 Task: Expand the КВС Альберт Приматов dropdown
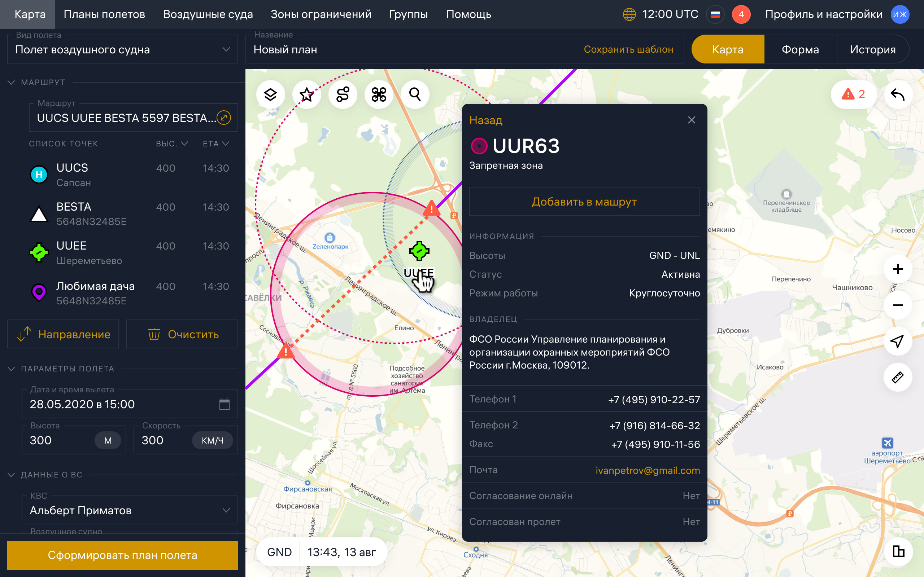(130, 510)
